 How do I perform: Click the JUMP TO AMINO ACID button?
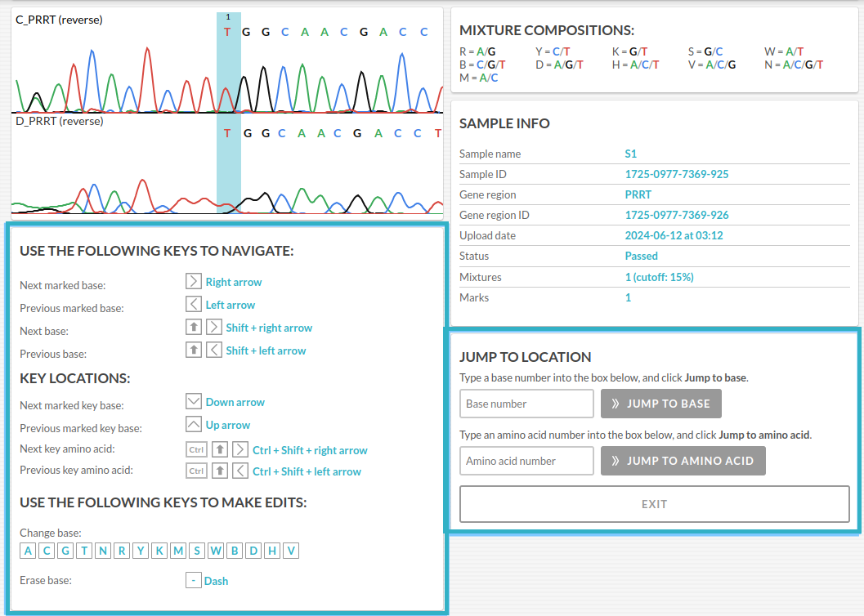[683, 461]
